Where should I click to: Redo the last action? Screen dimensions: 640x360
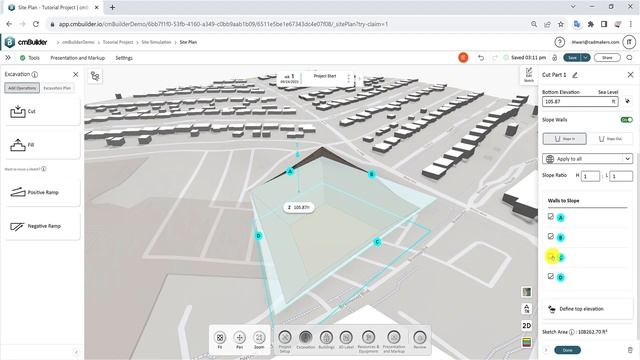pyautogui.click(x=495, y=58)
